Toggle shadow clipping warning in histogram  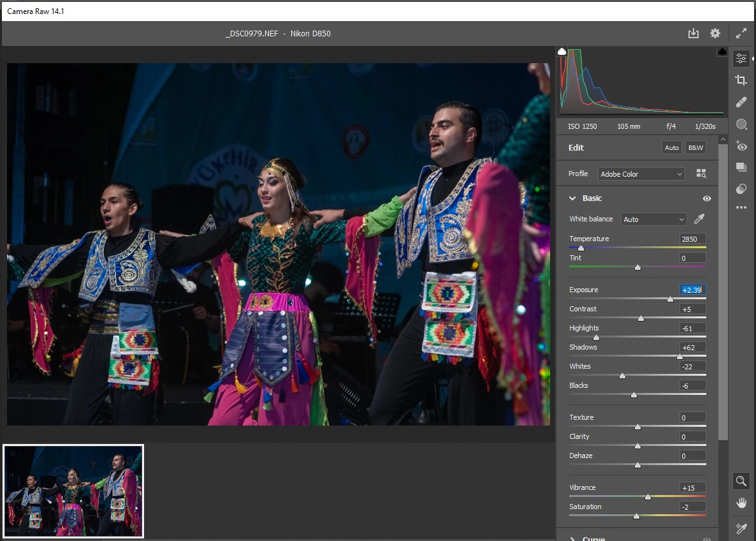[x=562, y=51]
